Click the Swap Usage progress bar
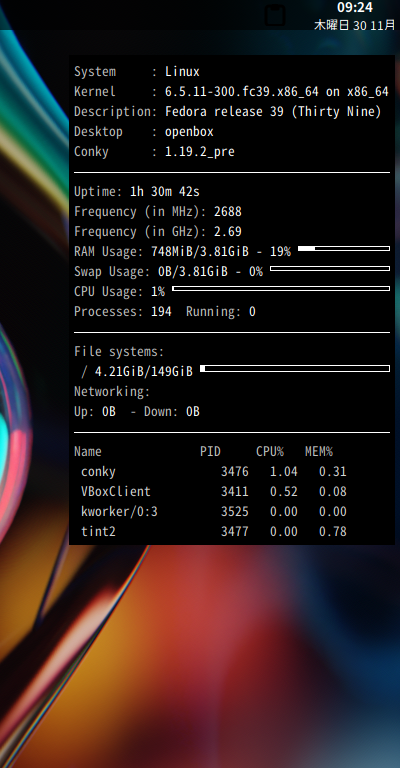 point(330,268)
